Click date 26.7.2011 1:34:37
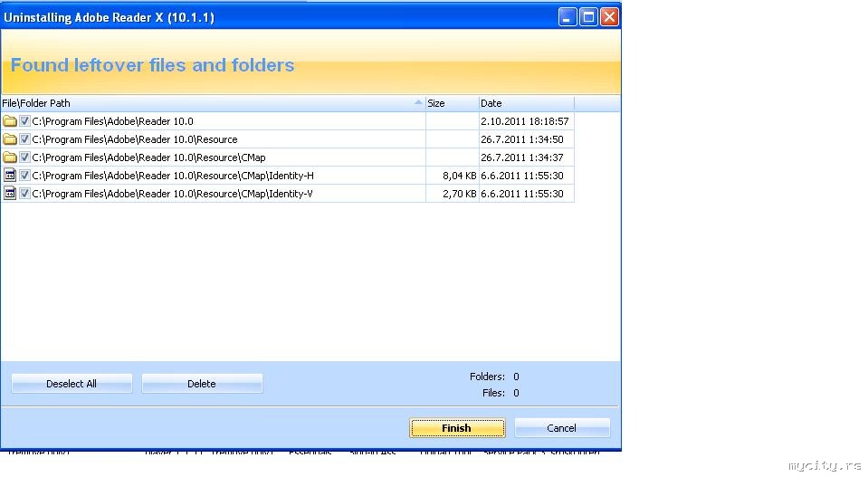Image resolution: width=868 pixels, height=477 pixels. tap(522, 157)
